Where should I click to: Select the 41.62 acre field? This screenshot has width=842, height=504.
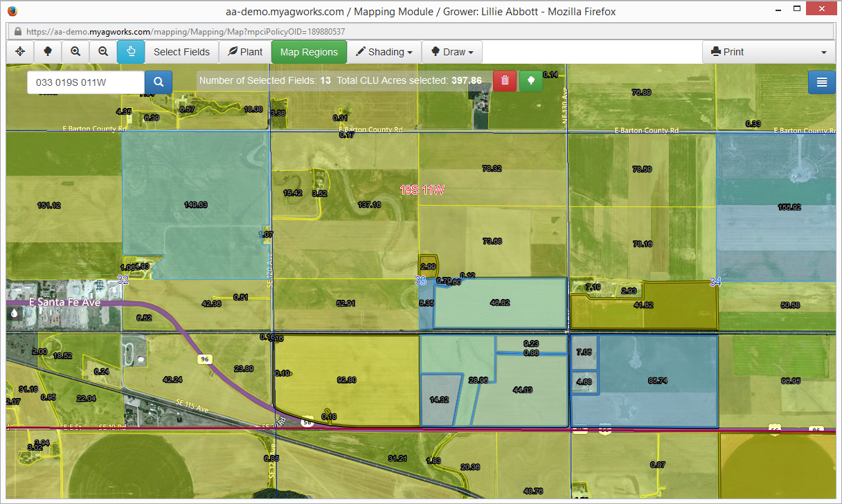[x=644, y=305]
